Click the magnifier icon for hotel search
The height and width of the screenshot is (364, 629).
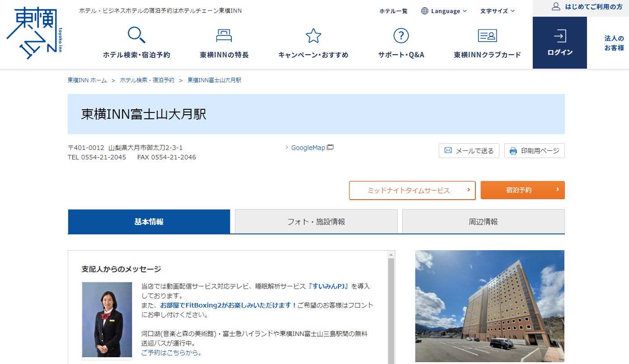point(136,35)
